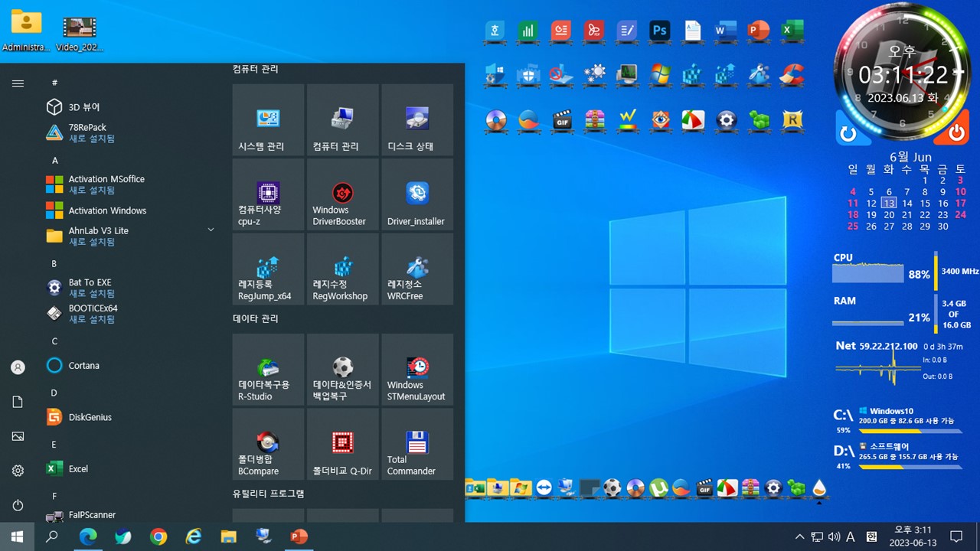This screenshot has width=980, height=551.
Task: Launch Cortana from the app list
Action: click(131, 366)
